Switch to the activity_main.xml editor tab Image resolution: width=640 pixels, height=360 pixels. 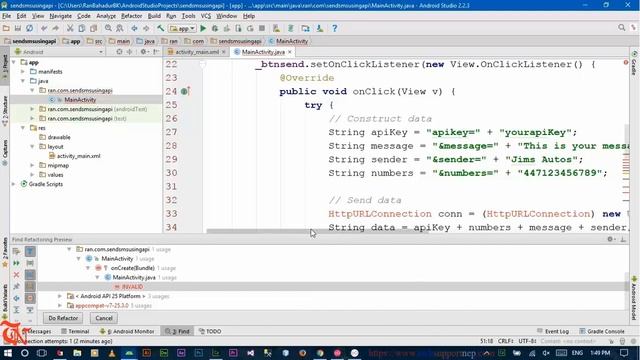click(x=197, y=52)
